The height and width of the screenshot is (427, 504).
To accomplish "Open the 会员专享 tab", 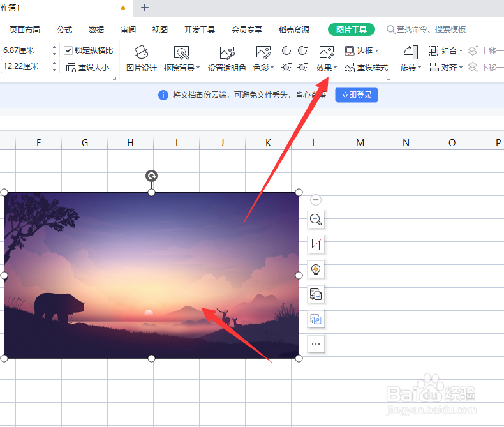I will (x=247, y=29).
